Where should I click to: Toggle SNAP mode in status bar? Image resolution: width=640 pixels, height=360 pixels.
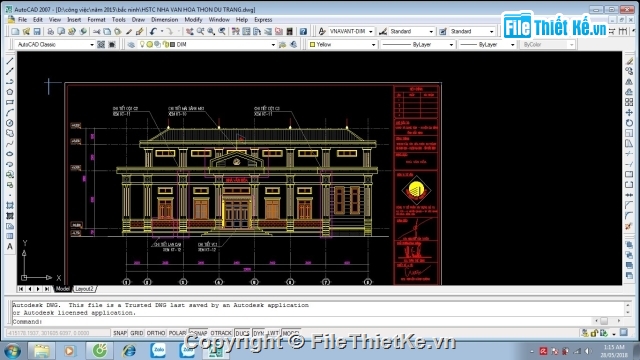[x=120, y=333]
